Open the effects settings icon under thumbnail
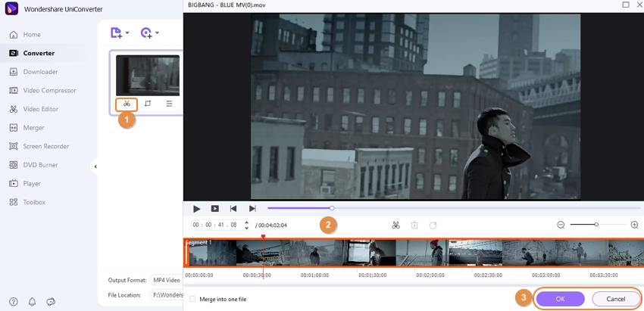 coord(169,104)
